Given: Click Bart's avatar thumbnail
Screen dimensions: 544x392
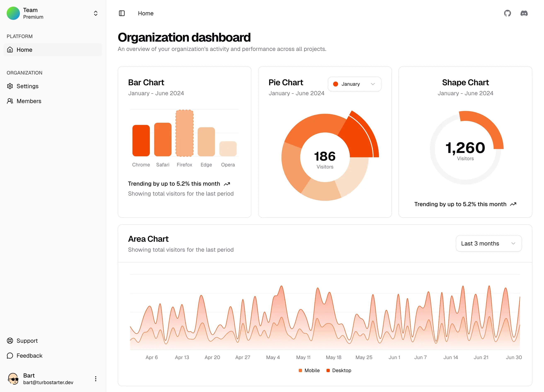Looking at the screenshot, I should click(x=13, y=379).
